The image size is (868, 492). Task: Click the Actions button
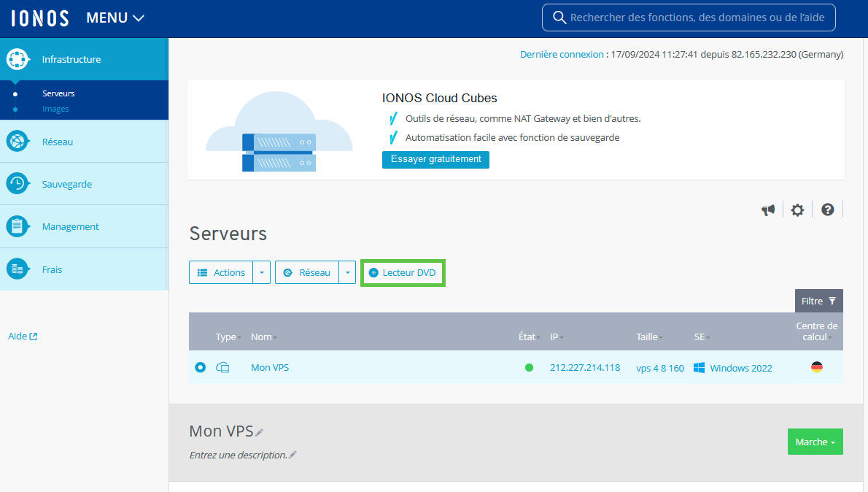pyautogui.click(x=221, y=272)
